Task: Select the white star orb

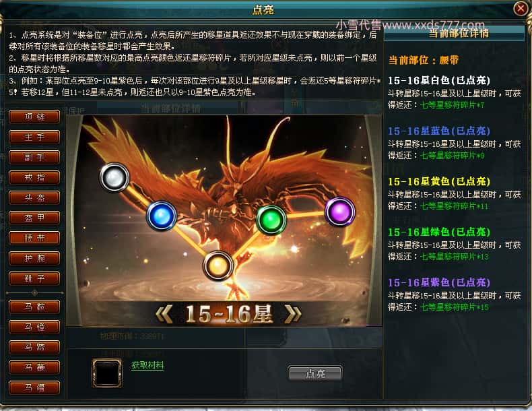Action: coord(114,177)
